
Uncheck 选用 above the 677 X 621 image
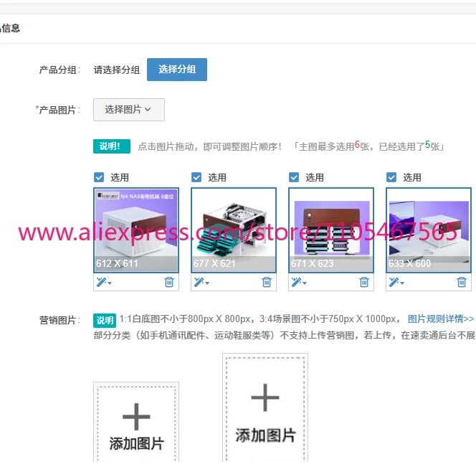(196, 177)
